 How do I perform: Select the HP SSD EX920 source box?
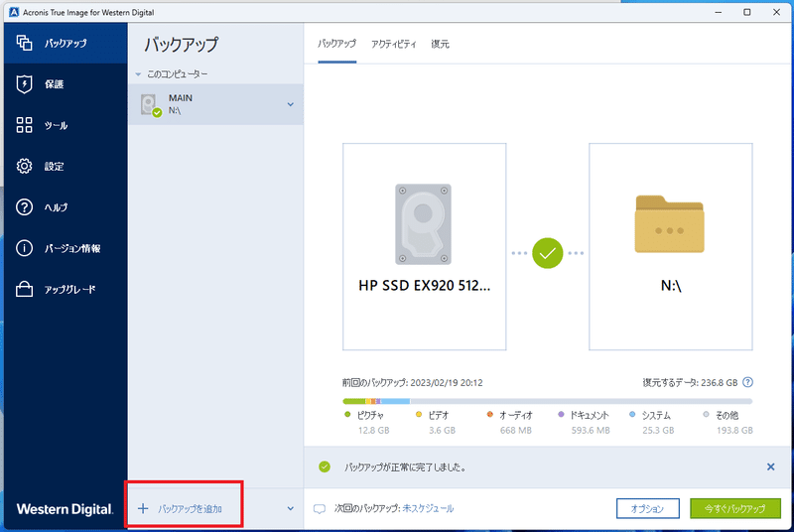click(425, 246)
